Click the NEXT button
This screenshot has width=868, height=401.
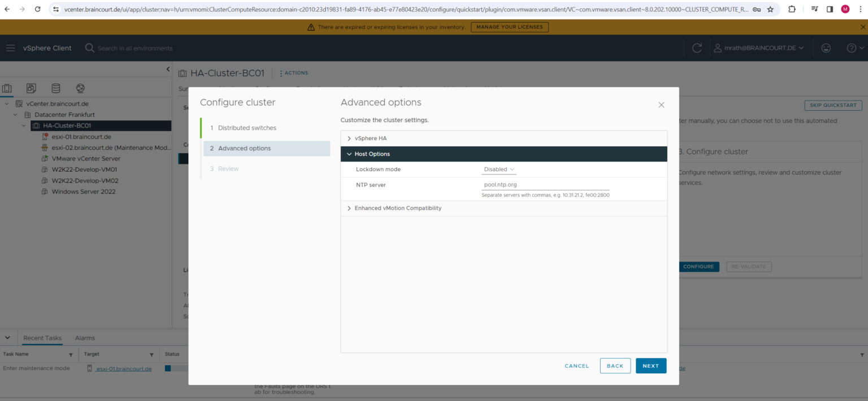point(650,365)
